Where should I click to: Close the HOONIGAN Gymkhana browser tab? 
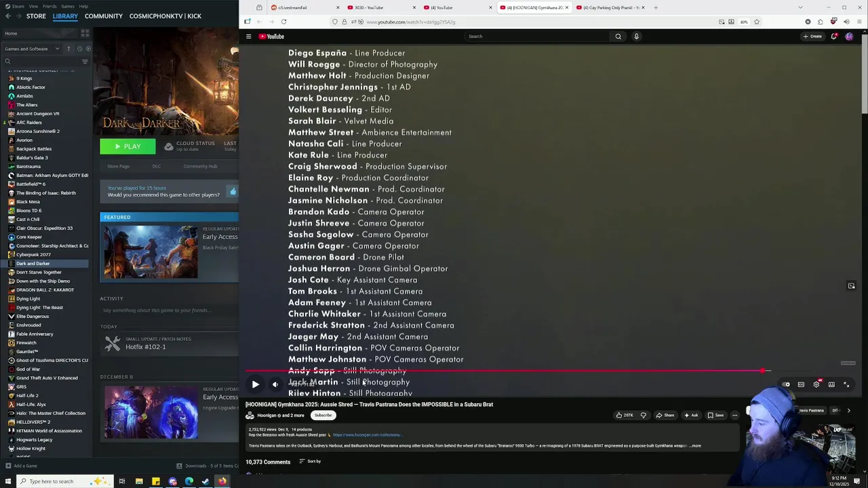[x=567, y=7]
